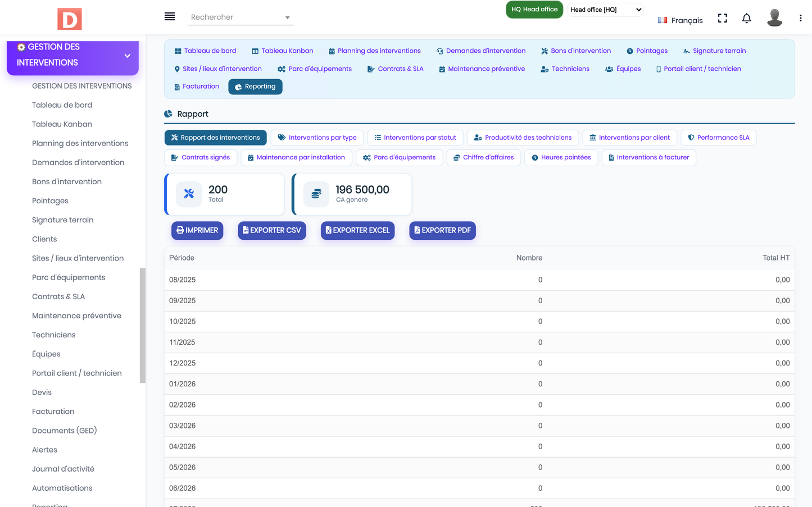812x507 pixels.
Task: Click Exporter PDF button
Action: [442, 231]
